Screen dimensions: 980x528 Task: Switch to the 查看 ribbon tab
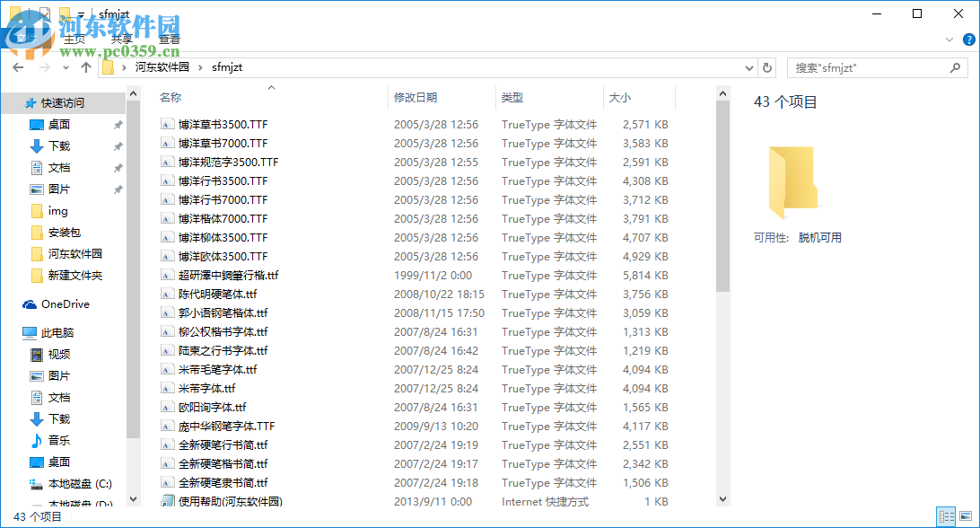pyautogui.click(x=170, y=40)
